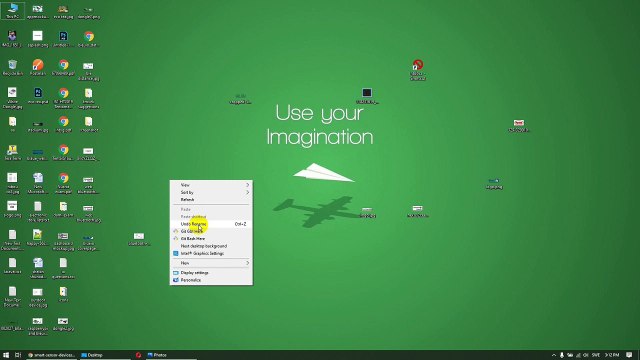Open the This PC desktop icon

pyautogui.click(x=13, y=11)
